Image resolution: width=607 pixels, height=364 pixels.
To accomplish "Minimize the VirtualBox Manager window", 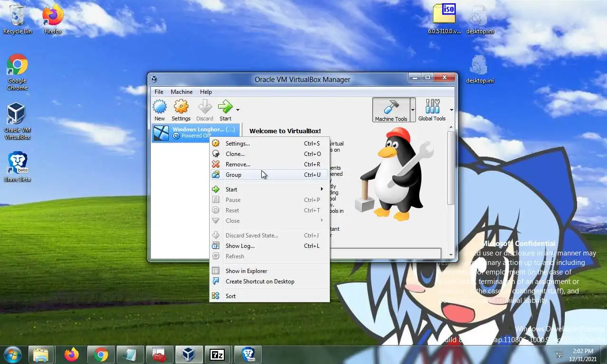I will coord(415,77).
